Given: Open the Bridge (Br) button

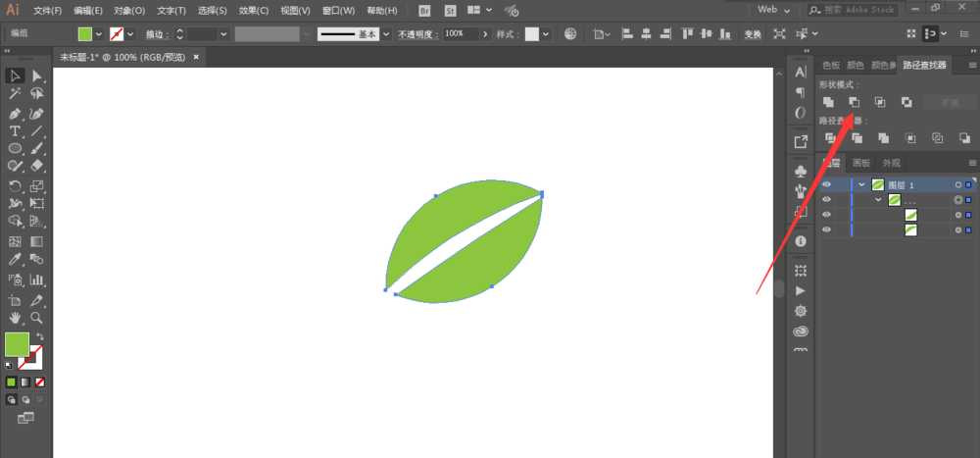Looking at the screenshot, I should 424,11.
